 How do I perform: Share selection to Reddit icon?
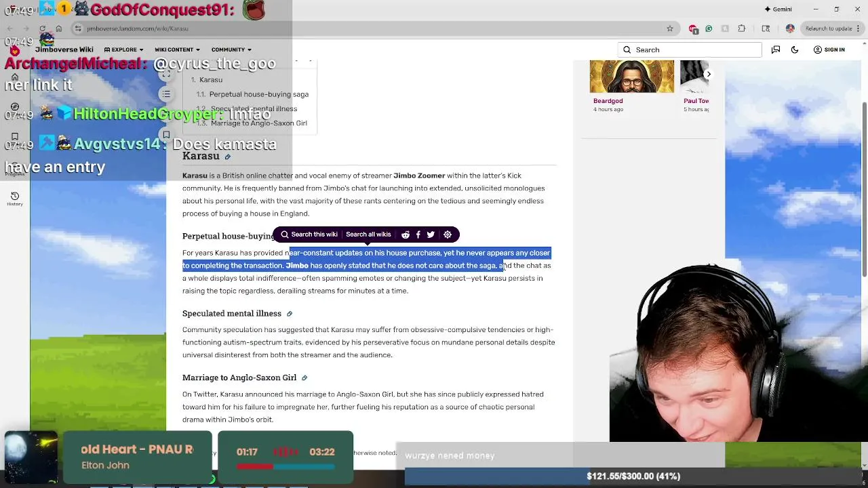(x=406, y=235)
